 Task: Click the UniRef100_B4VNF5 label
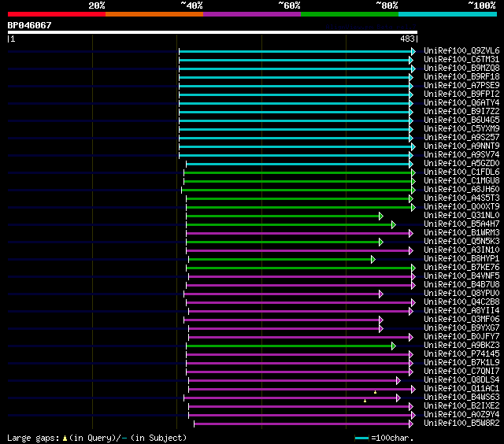pos(461,276)
